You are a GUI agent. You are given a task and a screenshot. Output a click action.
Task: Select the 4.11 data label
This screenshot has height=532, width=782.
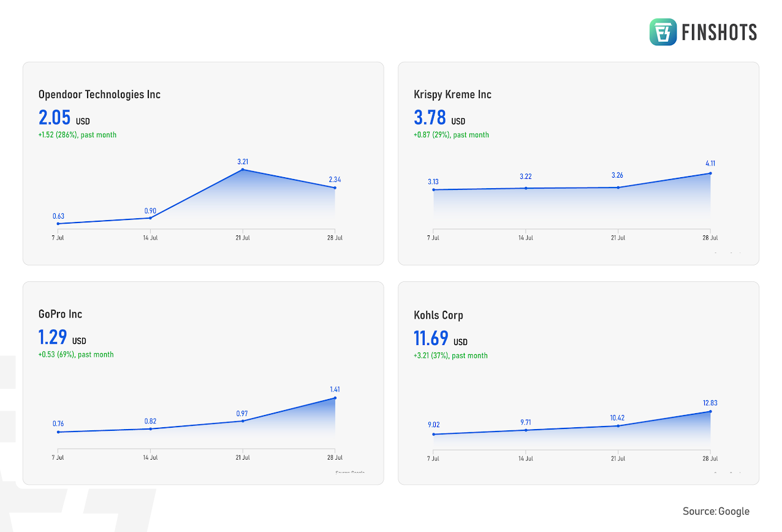pyautogui.click(x=710, y=164)
